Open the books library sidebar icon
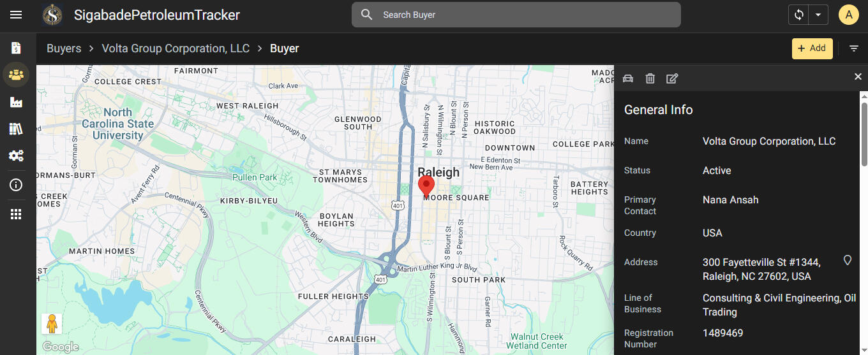The height and width of the screenshot is (355, 868). point(16,129)
